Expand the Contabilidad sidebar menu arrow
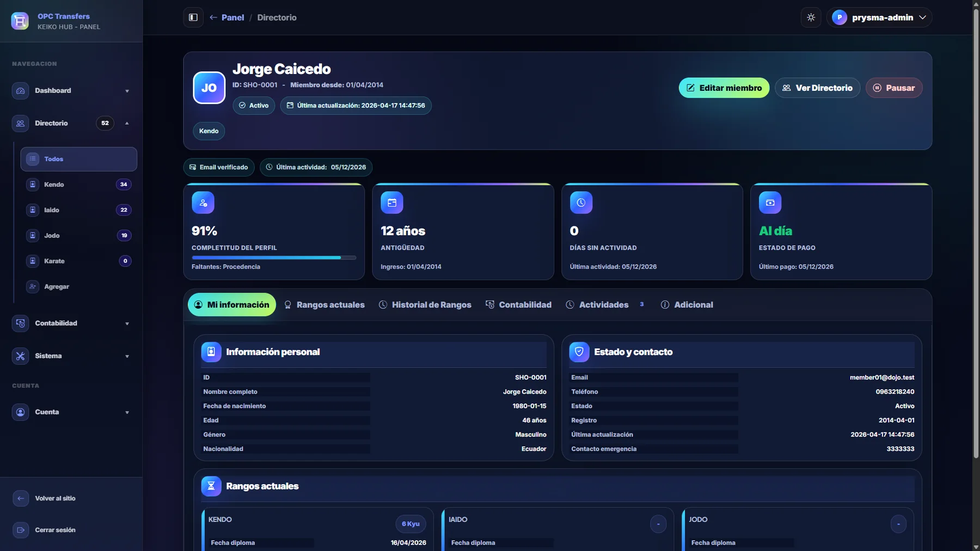The image size is (980, 551). (127, 323)
